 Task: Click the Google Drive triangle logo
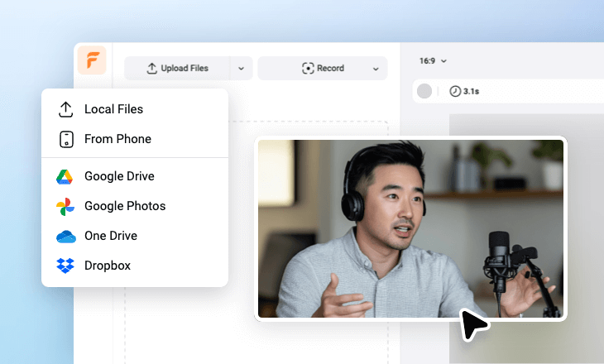(65, 177)
